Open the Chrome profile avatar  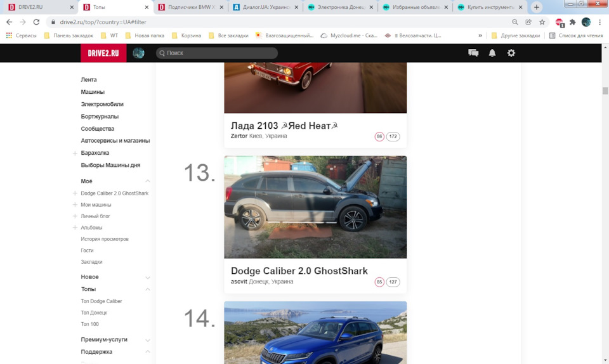(586, 22)
